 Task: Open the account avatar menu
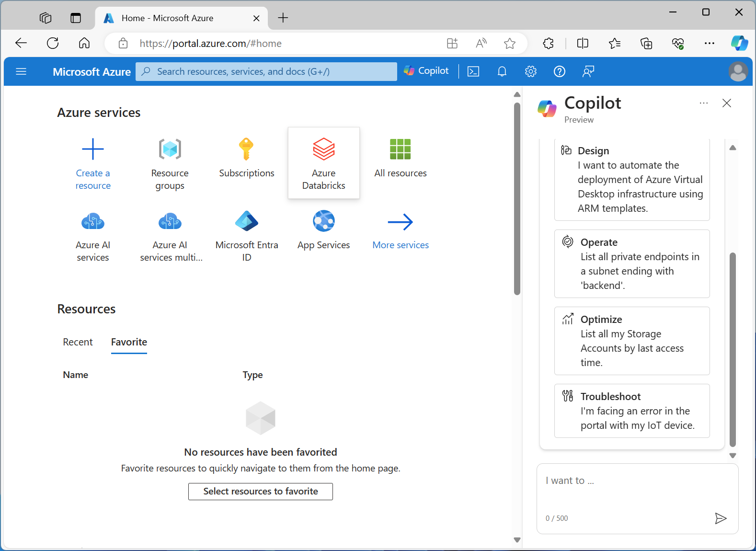738,71
